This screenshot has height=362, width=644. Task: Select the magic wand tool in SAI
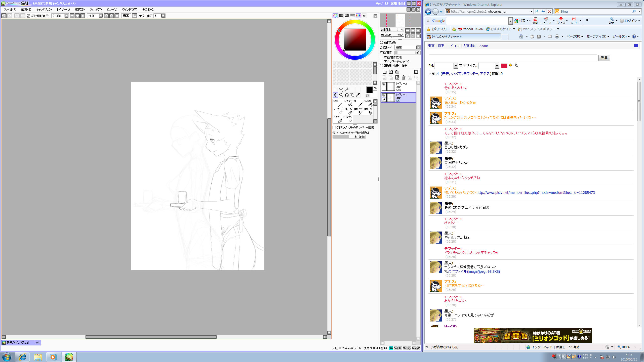coord(347,89)
